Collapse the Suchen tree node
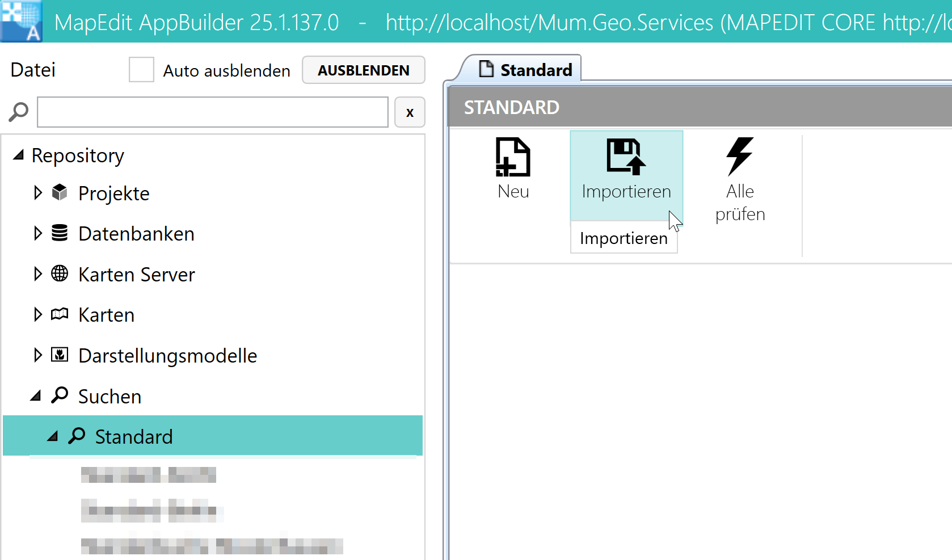Viewport: 952px width, 560px height. tap(36, 396)
